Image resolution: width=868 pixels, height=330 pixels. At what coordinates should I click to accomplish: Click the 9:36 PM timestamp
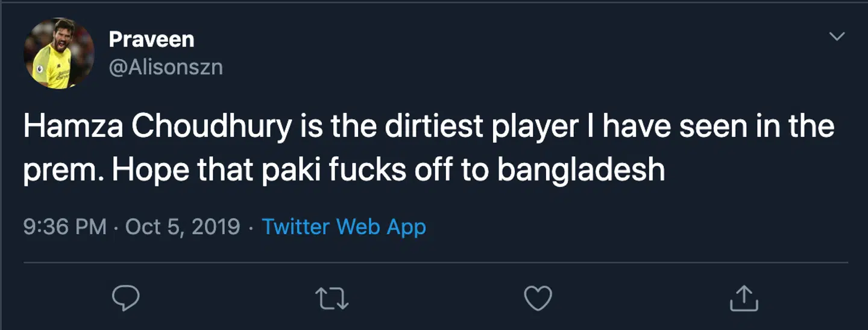(x=65, y=227)
